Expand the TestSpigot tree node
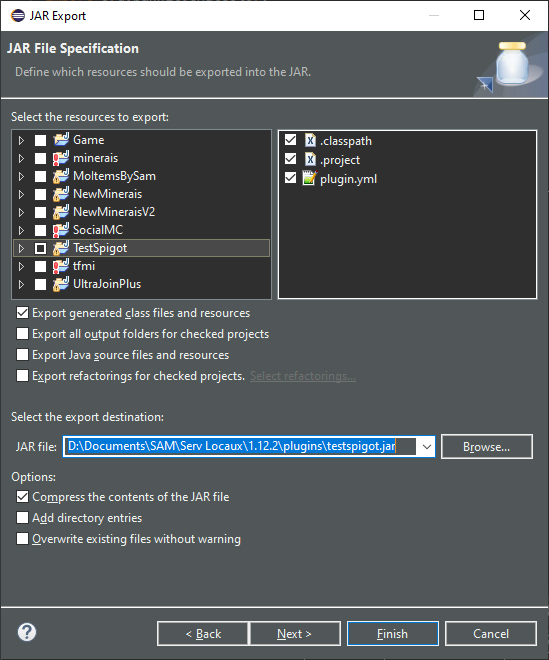The width and height of the screenshot is (549, 660). pyautogui.click(x=21, y=248)
